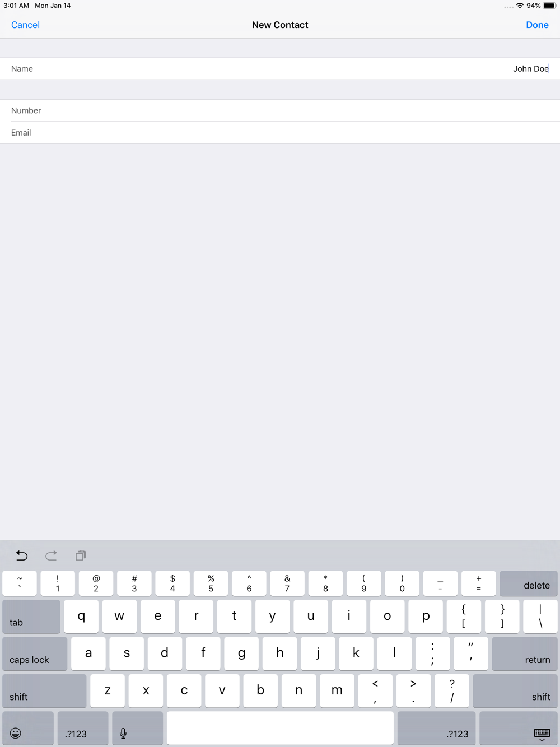Tap the & 7 key
The height and width of the screenshot is (747, 560).
coord(287,583)
